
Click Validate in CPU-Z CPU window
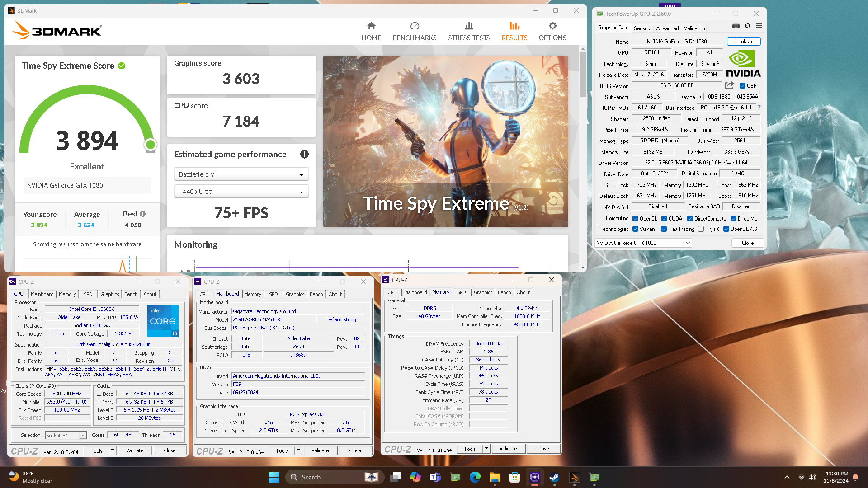pyautogui.click(x=135, y=450)
